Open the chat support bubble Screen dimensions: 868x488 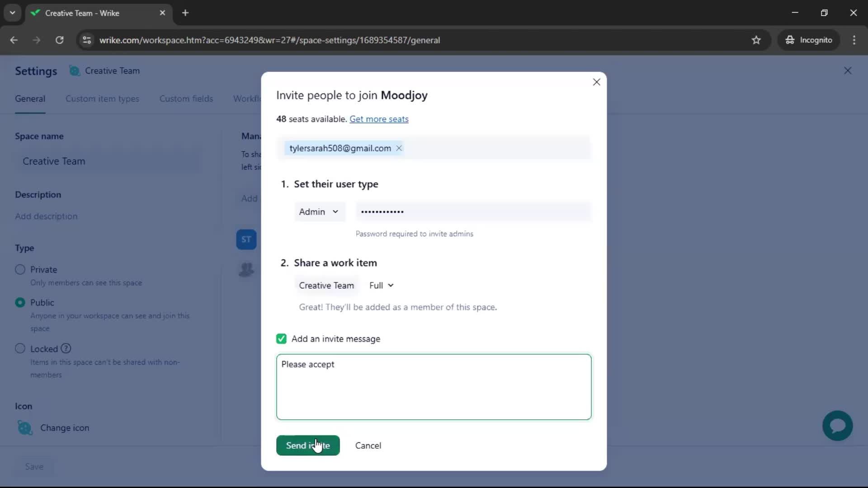click(x=837, y=426)
